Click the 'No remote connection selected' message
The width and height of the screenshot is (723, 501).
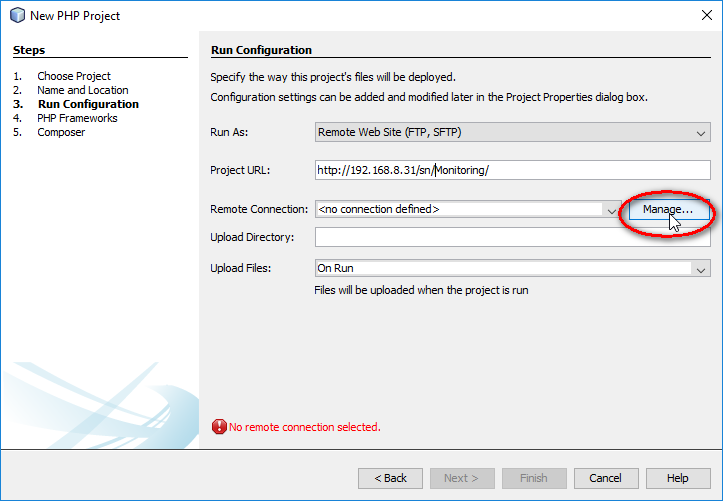[305, 427]
